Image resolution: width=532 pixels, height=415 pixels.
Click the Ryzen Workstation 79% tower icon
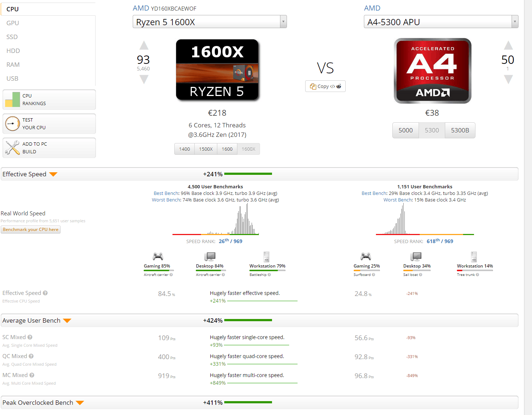click(267, 257)
